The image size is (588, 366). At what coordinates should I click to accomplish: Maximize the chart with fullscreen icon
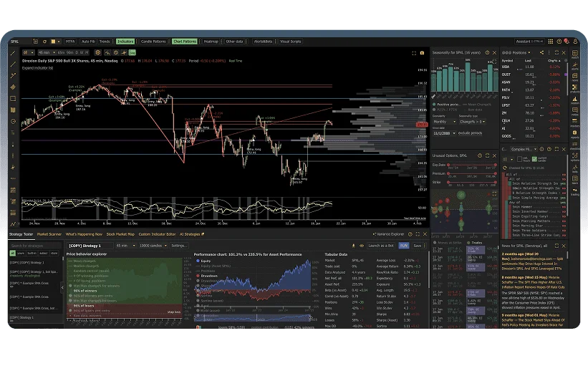[414, 53]
